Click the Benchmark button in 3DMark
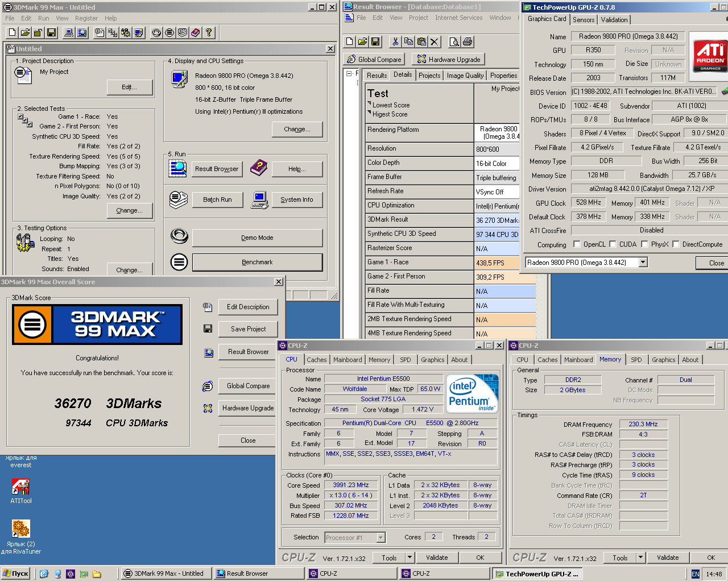Screen dimensions: 728x582 pyautogui.click(x=257, y=262)
